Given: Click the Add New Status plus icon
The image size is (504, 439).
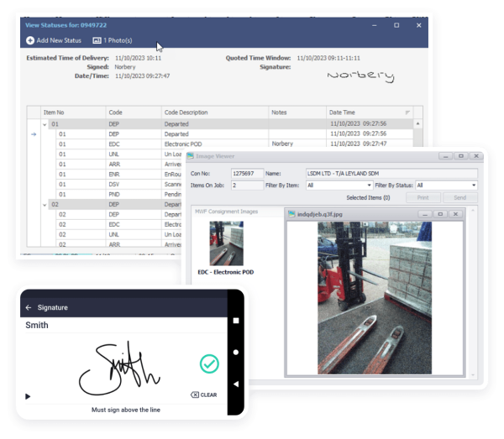Looking at the screenshot, I should (30, 40).
